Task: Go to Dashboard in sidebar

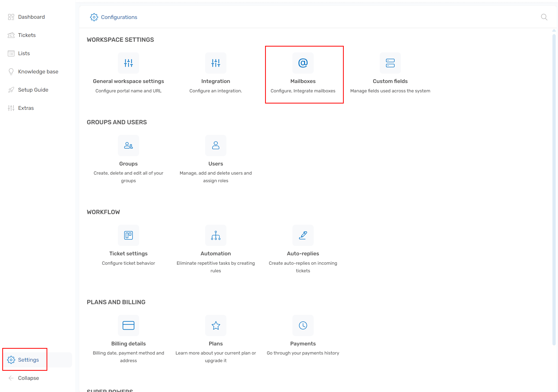Action: (31, 17)
